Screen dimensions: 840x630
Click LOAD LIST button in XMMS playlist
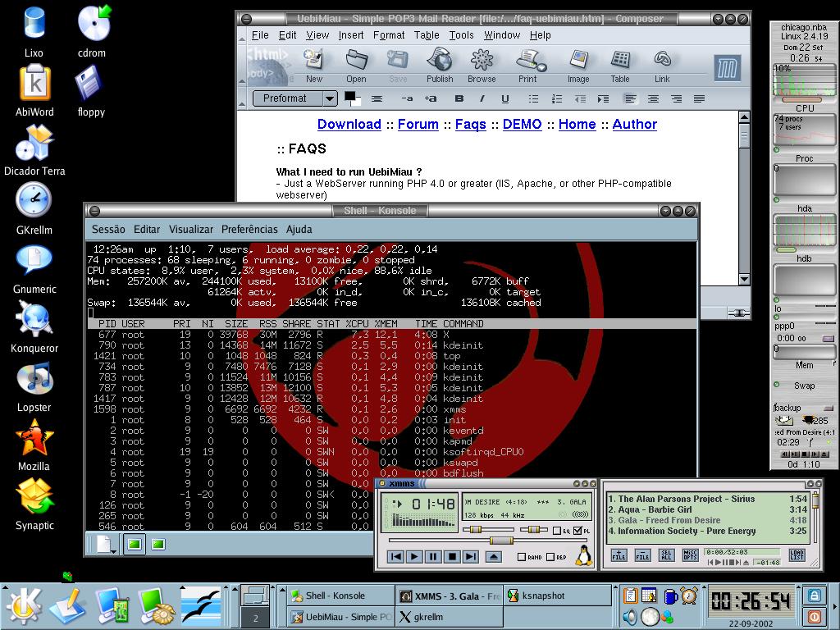coord(797,555)
